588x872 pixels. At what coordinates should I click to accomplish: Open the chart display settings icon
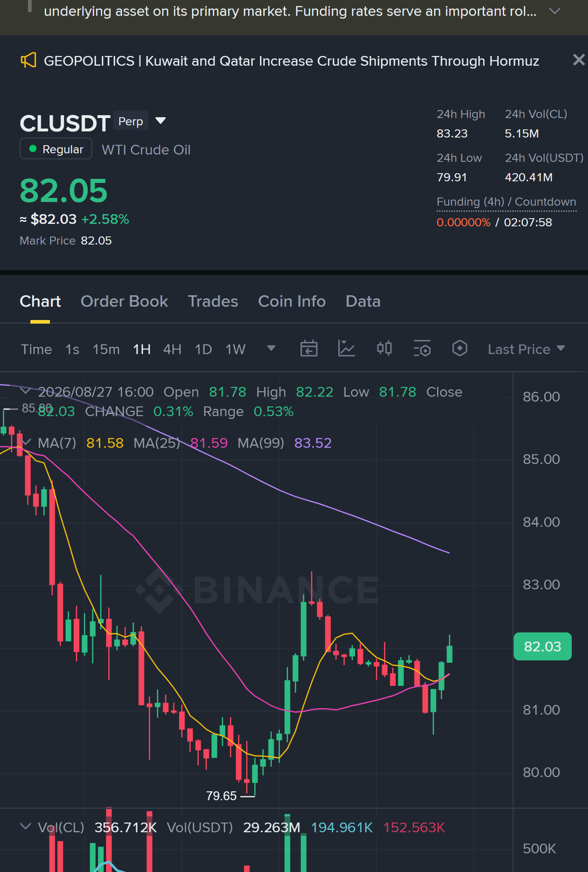point(422,349)
